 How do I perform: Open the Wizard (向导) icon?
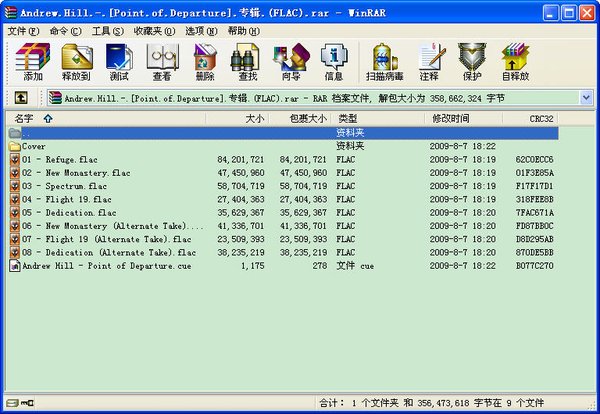click(291, 62)
